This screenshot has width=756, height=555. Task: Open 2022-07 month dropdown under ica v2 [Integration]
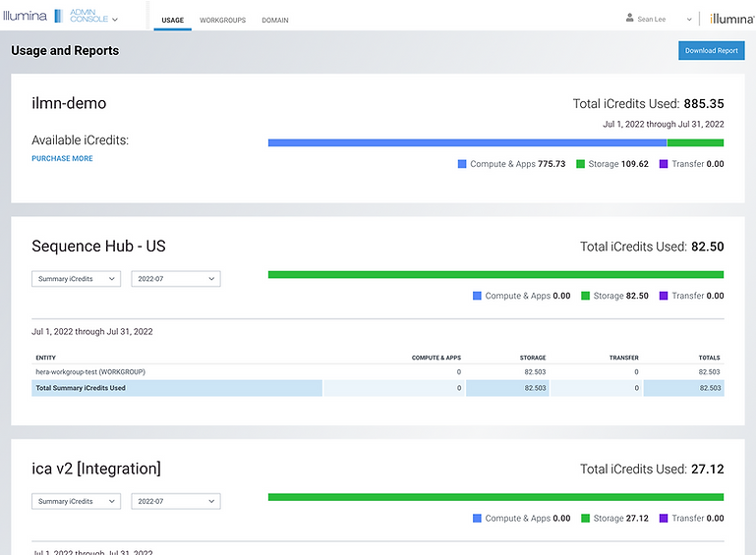pyautogui.click(x=176, y=502)
